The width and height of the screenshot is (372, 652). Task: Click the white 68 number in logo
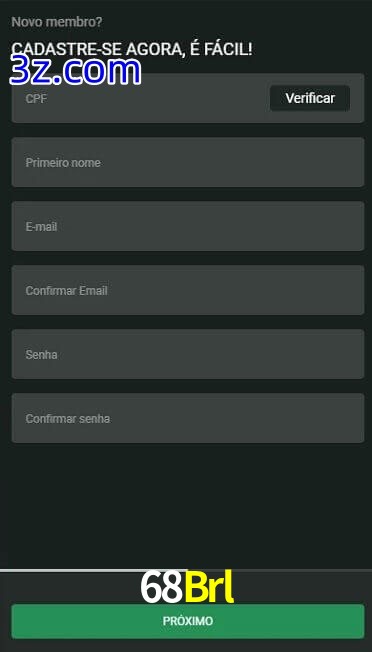coord(161,587)
